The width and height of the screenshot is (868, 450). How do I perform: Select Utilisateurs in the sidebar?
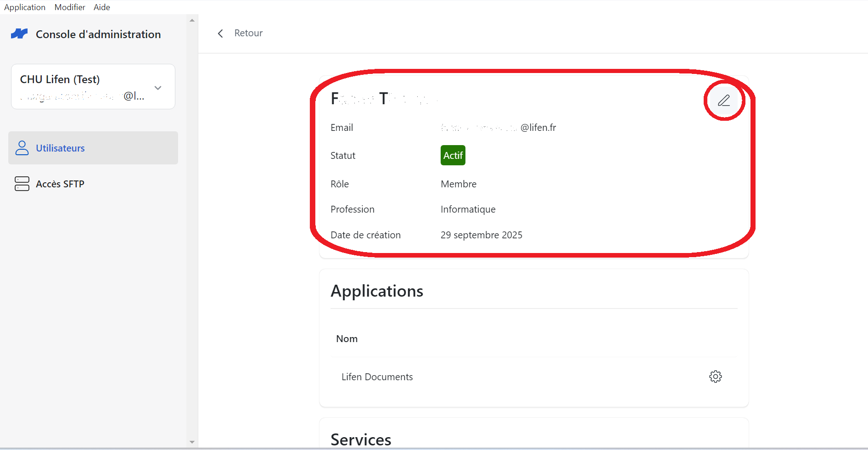pyautogui.click(x=93, y=148)
